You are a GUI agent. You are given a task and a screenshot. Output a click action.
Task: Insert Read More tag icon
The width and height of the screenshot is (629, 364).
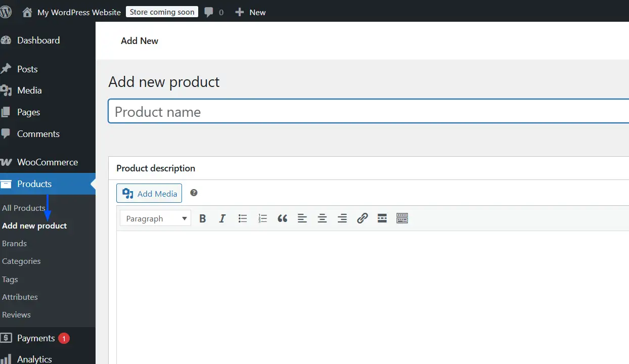tap(382, 218)
